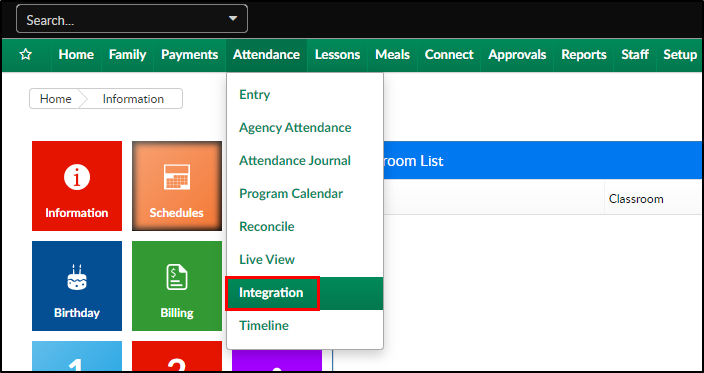
Task: Select Timeline menu entry
Action: click(305, 325)
